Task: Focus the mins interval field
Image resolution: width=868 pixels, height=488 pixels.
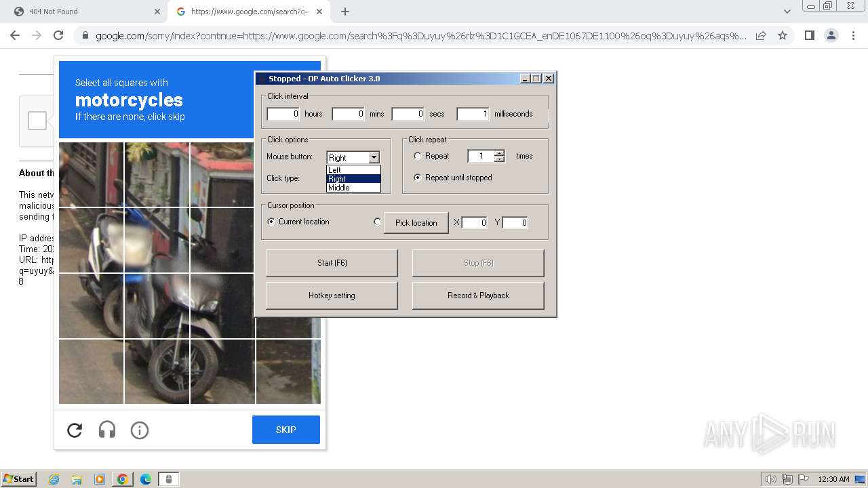Action: tap(349, 114)
